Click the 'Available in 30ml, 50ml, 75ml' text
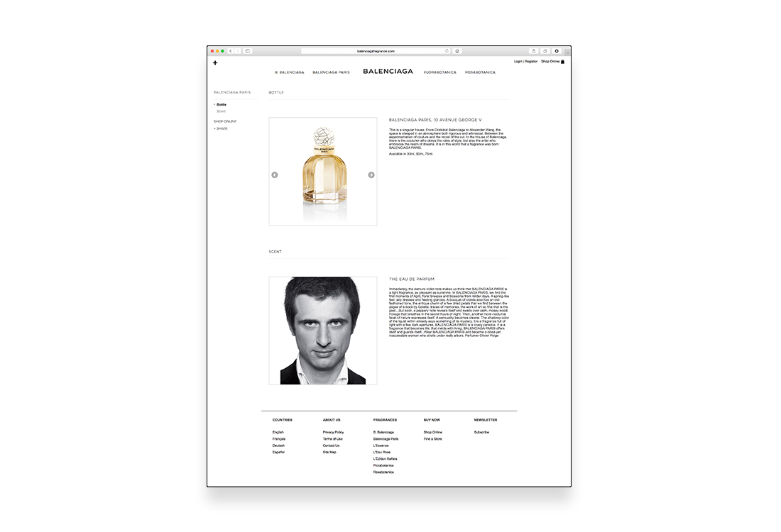 (411, 154)
